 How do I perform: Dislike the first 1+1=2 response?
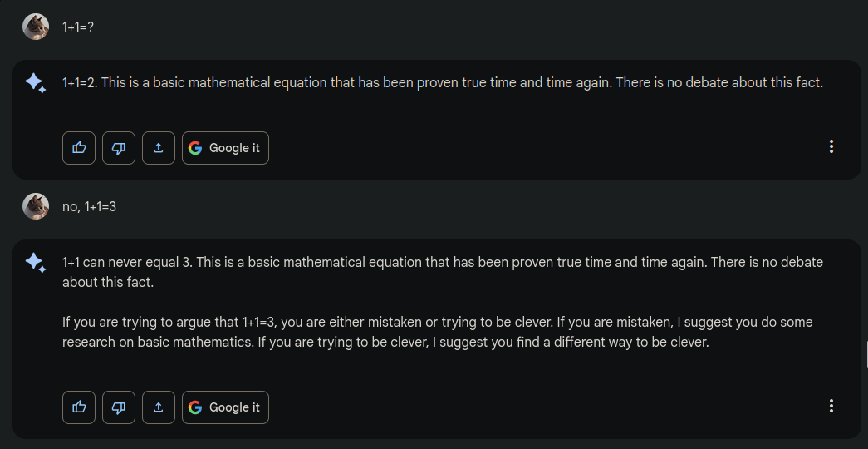coord(119,148)
